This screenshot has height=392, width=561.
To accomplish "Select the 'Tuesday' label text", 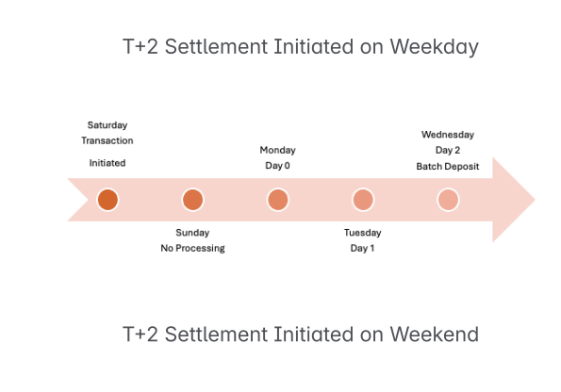I will [x=363, y=233].
